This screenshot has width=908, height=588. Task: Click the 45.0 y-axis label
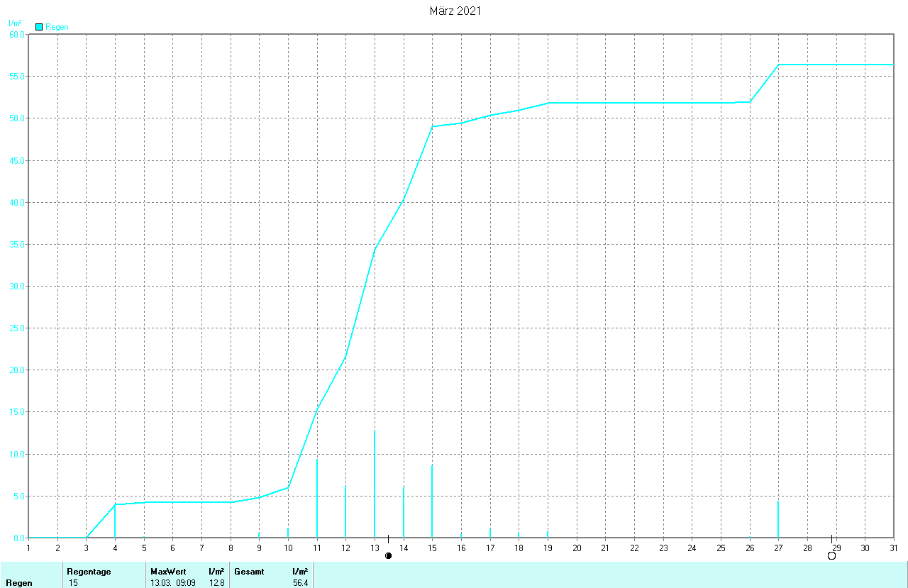coord(16,160)
